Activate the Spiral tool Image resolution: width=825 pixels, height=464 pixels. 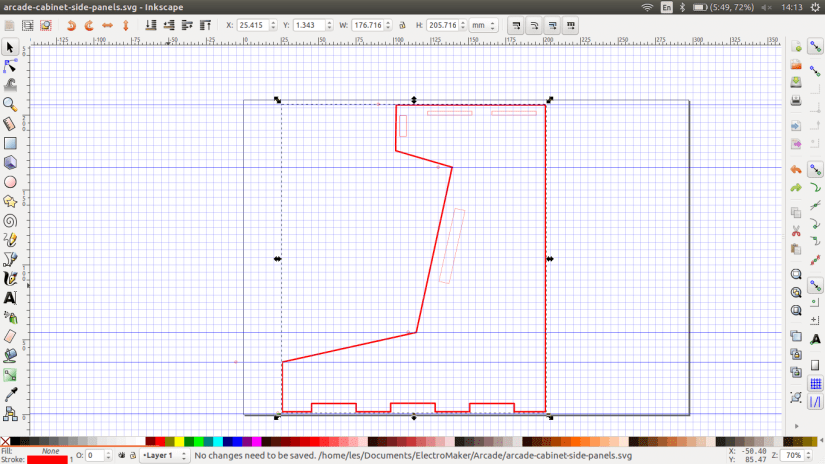point(10,220)
